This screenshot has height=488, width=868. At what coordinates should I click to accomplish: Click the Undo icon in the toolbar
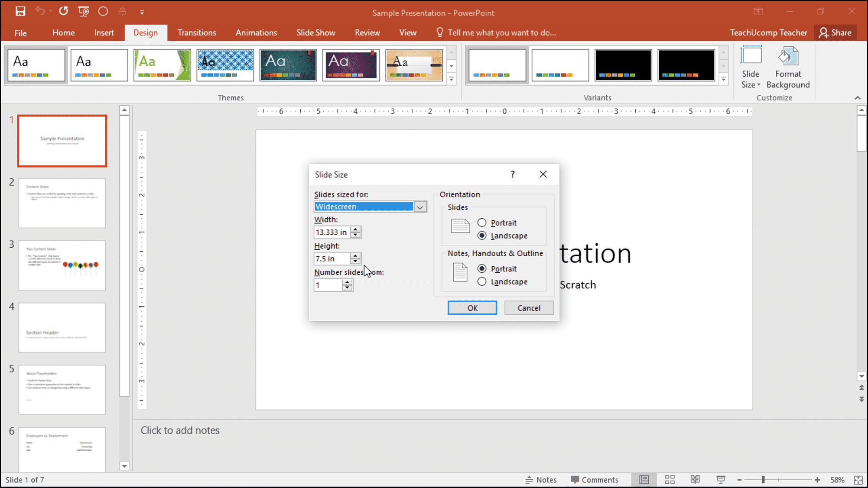pyautogui.click(x=39, y=11)
